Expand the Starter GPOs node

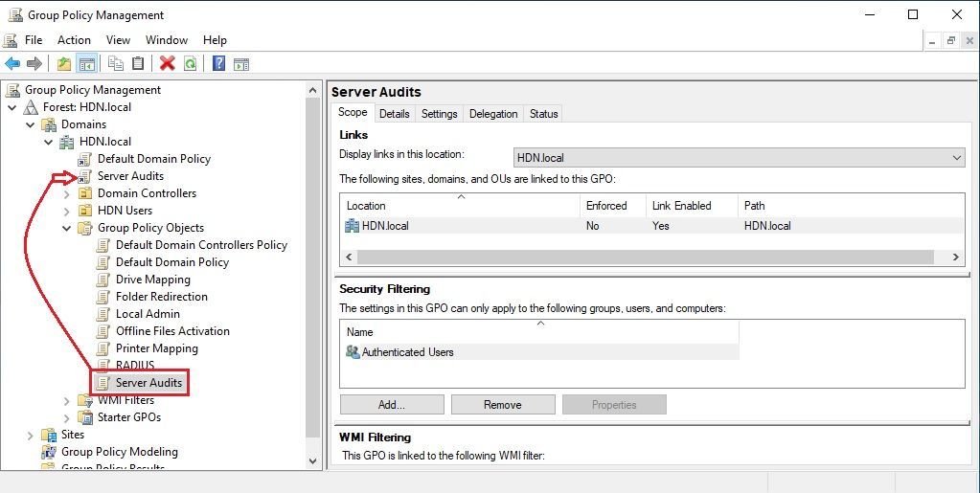click(66, 417)
